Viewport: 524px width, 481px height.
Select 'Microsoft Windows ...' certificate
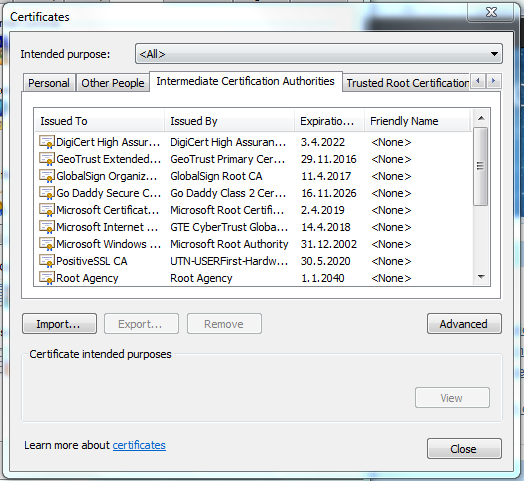click(x=108, y=244)
